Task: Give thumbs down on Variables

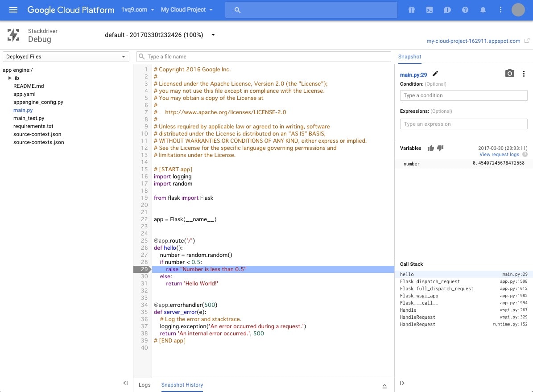Action: point(440,148)
